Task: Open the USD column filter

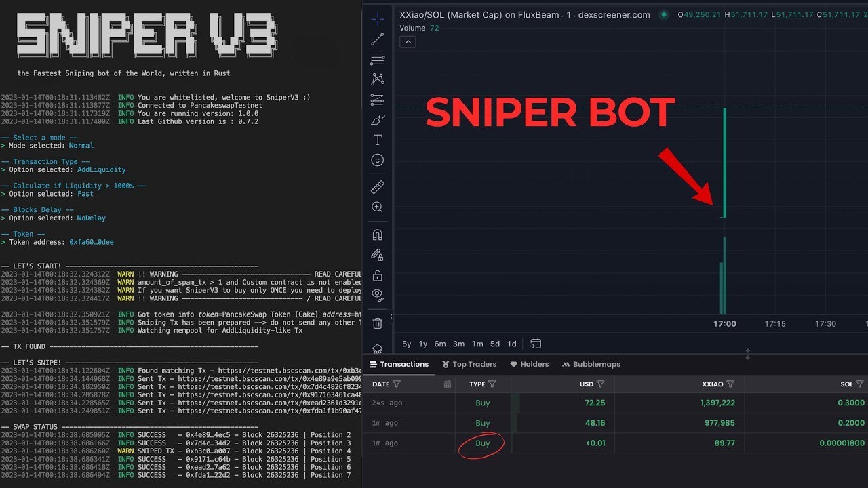Action: [601, 384]
